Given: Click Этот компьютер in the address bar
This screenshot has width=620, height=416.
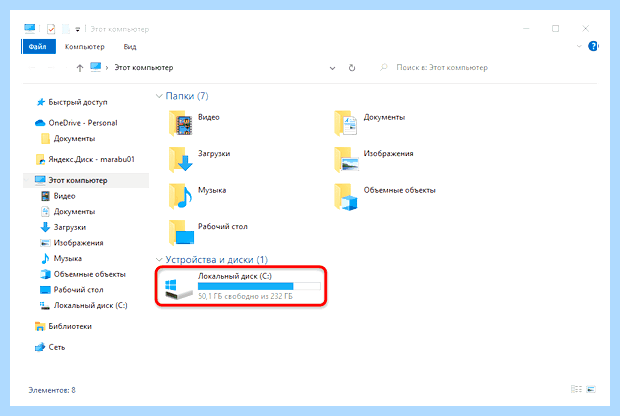Looking at the screenshot, I should click(x=144, y=68).
